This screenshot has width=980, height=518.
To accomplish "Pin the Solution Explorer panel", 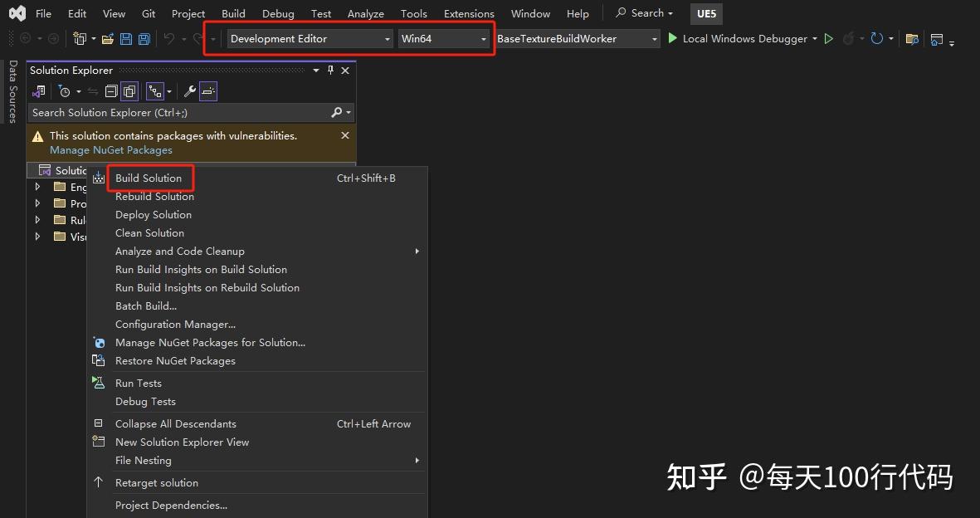I will point(330,70).
